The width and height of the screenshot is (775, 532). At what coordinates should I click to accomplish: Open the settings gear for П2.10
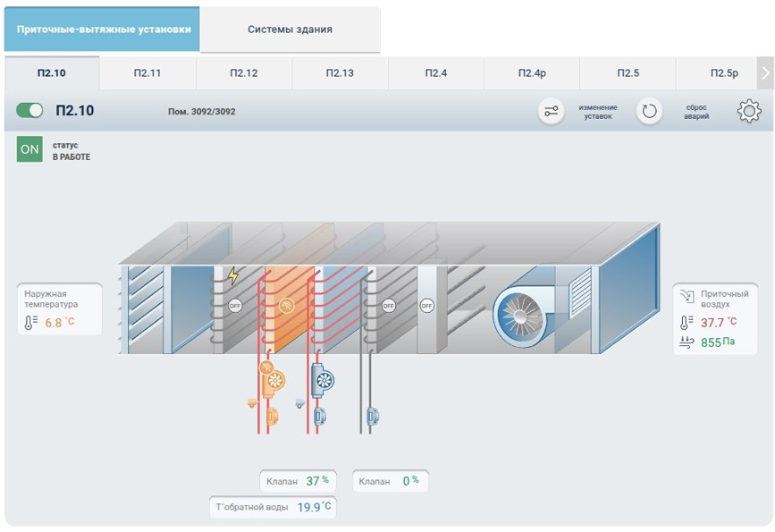[748, 112]
